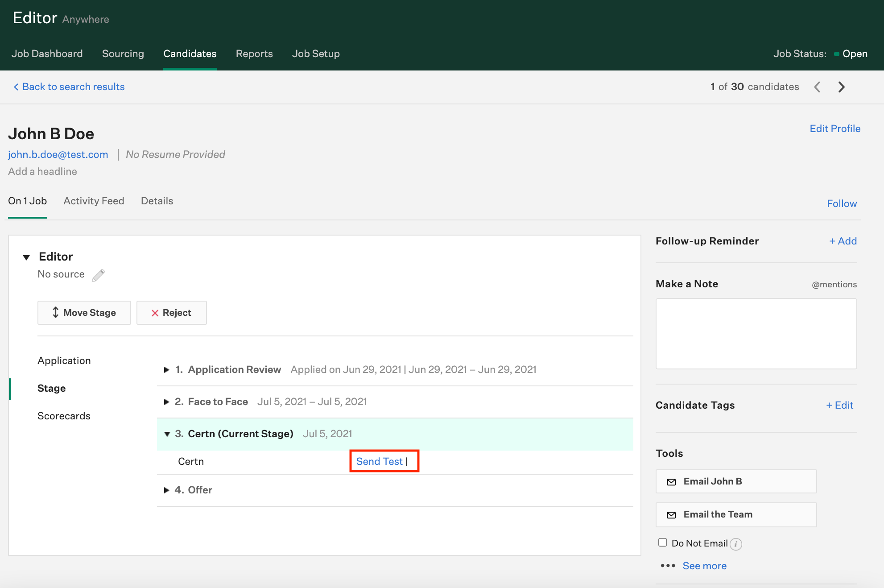The image size is (884, 588).
Task: Click See more under Tools
Action: pos(705,566)
